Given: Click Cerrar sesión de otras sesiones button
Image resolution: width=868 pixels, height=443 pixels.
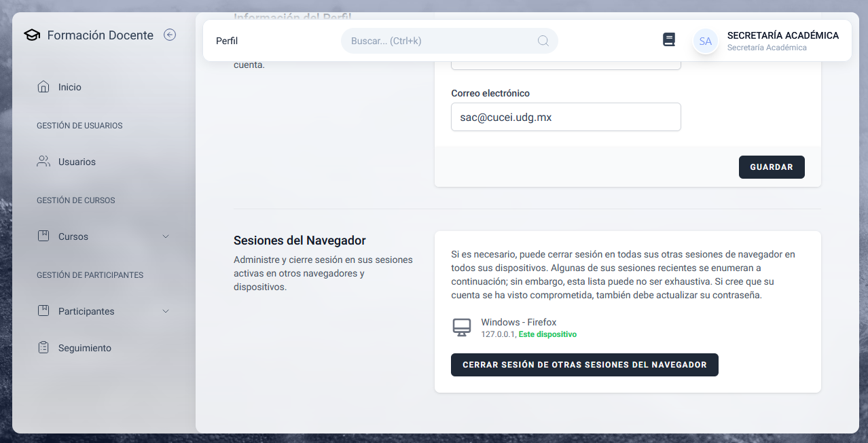Looking at the screenshot, I should (x=584, y=365).
